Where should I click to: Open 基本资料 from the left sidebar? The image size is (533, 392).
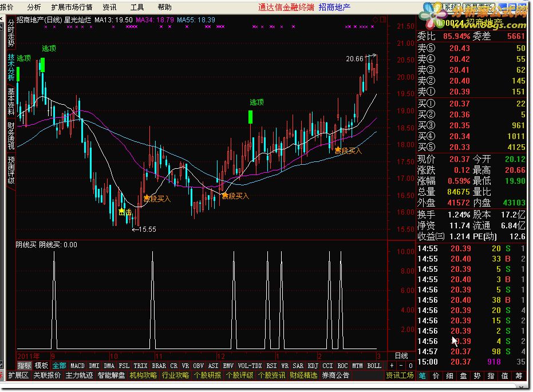(x=11, y=101)
